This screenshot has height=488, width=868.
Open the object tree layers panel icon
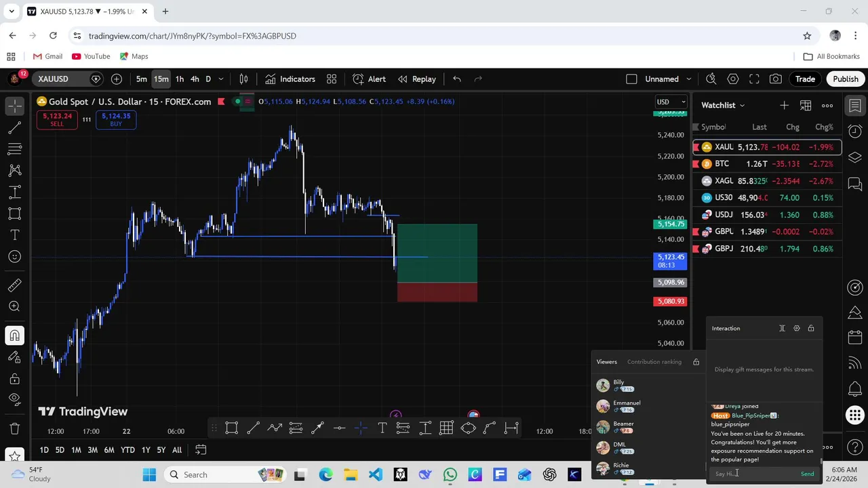tap(855, 157)
